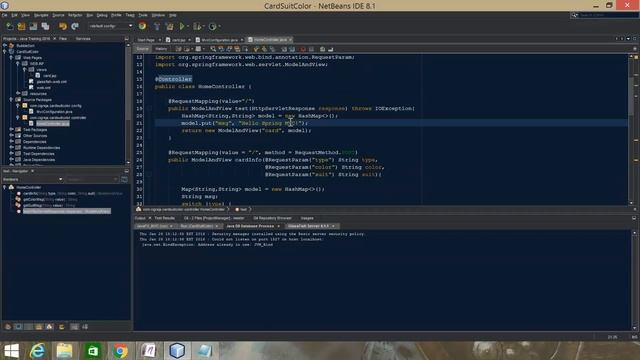Switch to the Start Page editor tab
The height and width of the screenshot is (360, 640).
click(x=146, y=40)
